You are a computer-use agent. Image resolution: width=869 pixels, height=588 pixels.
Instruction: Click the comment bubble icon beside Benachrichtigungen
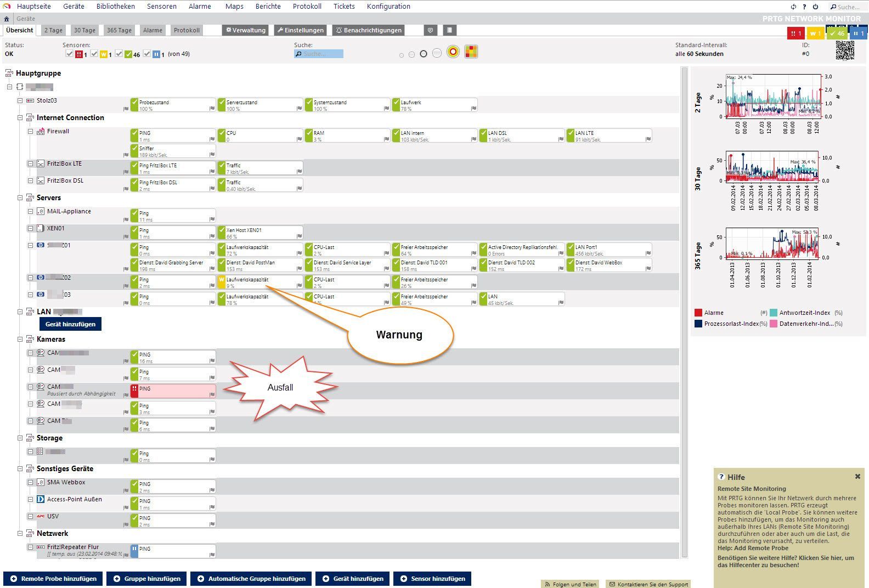coord(431,30)
